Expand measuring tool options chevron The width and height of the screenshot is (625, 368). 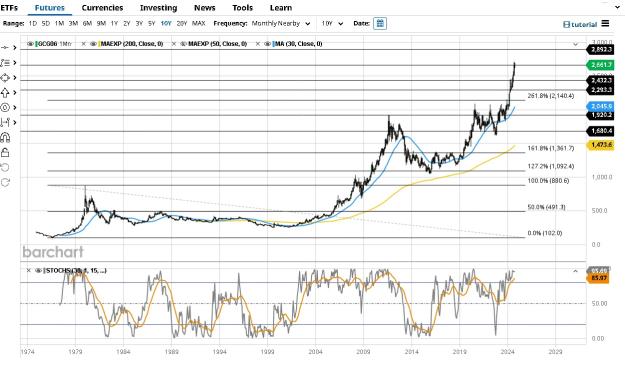pyautogui.click(x=15, y=122)
